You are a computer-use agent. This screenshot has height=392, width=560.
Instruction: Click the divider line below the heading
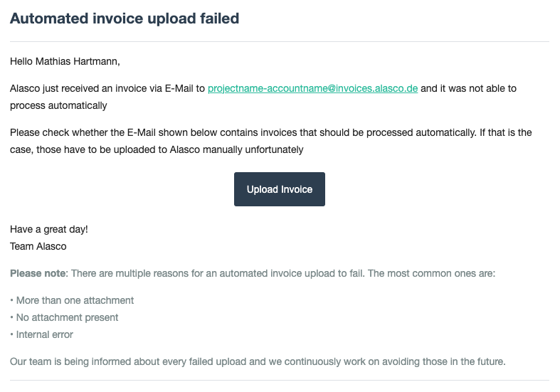pos(279,42)
